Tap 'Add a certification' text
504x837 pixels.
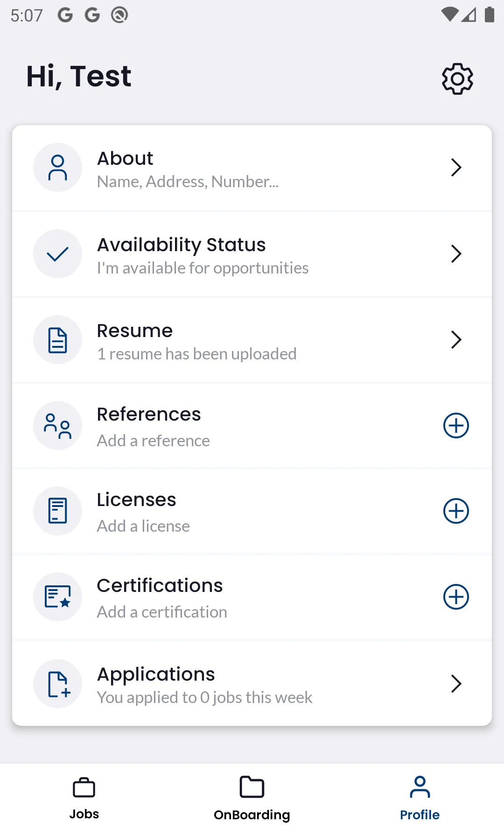tap(162, 612)
